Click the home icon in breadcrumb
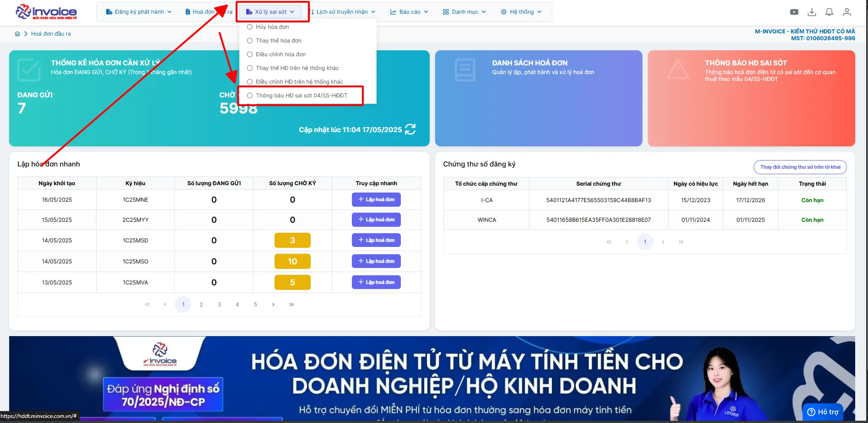 [x=17, y=34]
